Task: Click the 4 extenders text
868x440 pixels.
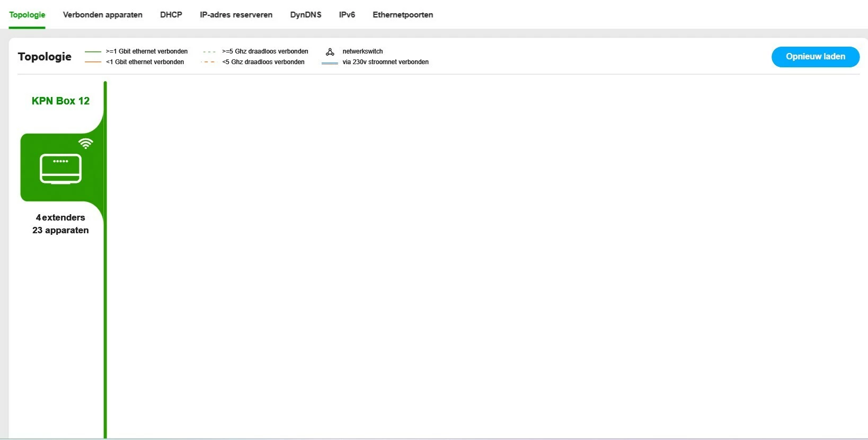Action: tap(60, 217)
